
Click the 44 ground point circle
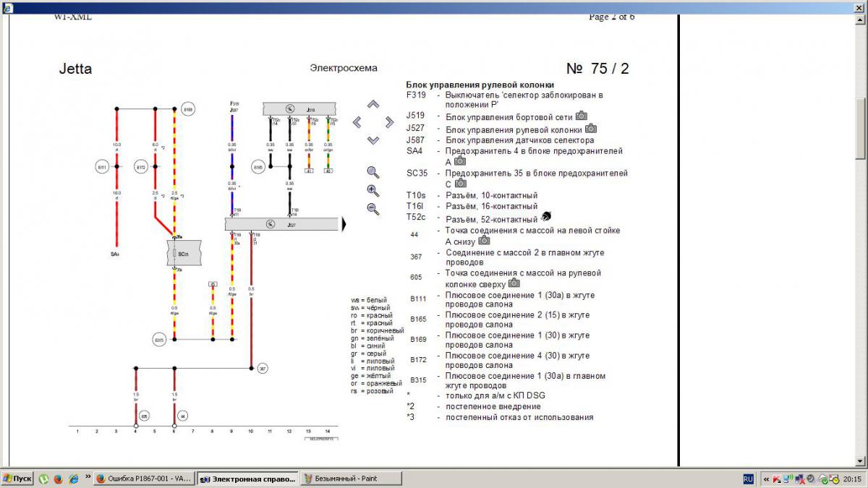(183, 416)
